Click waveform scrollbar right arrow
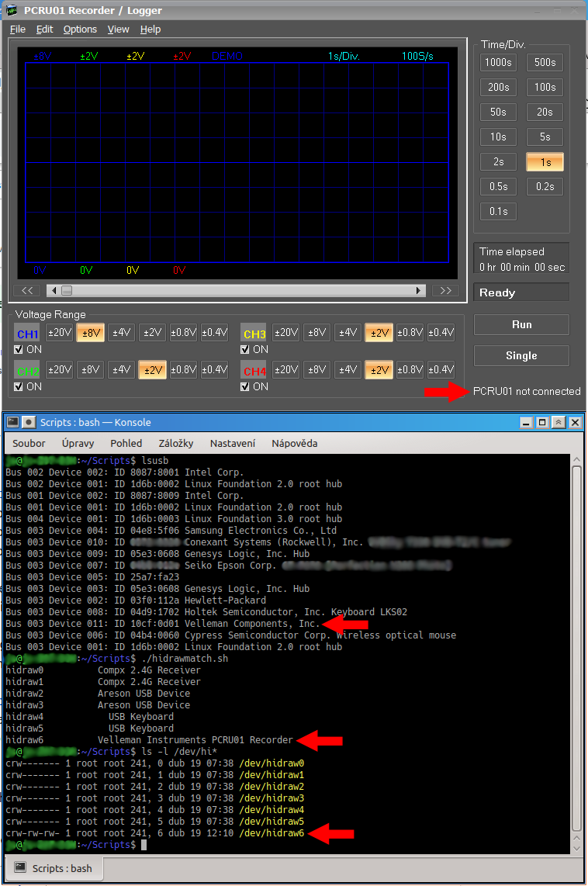588x886 pixels. pos(419,290)
